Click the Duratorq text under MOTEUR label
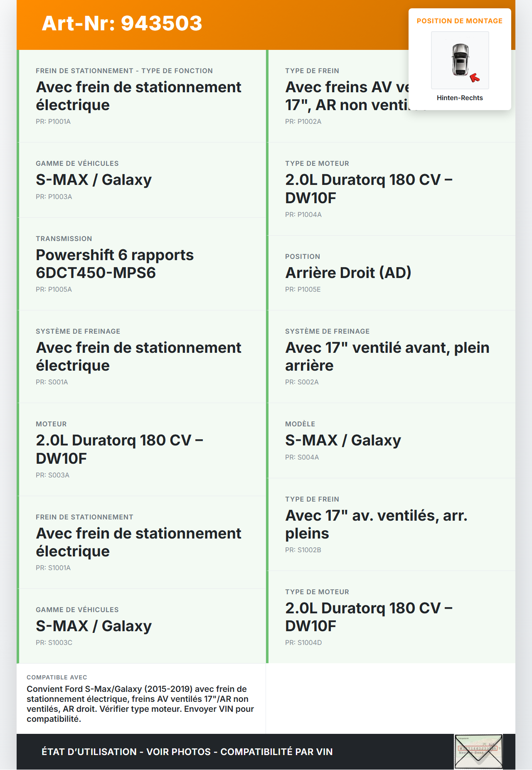The height and width of the screenshot is (770, 532). point(119,449)
